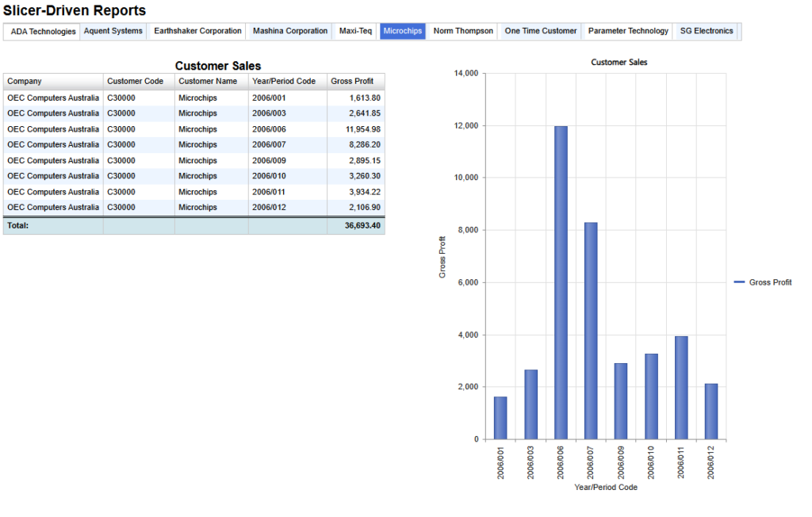Click the gross profit value 1,613.80
Screen dimensions: 812x517
pos(365,98)
